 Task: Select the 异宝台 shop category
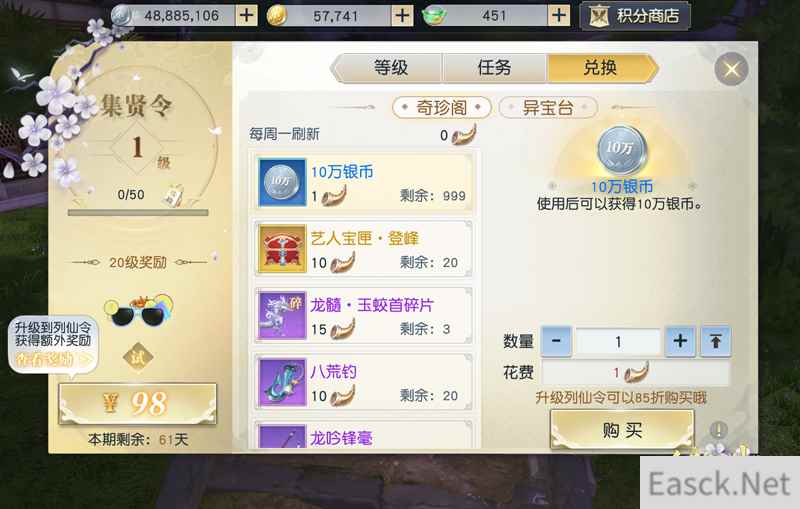[547, 108]
